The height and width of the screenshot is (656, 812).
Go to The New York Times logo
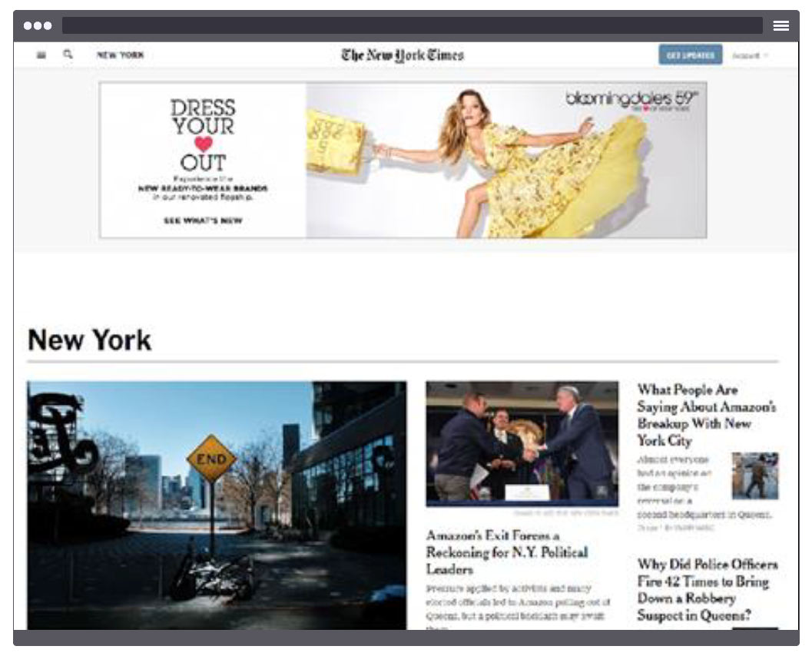tap(403, 55)
